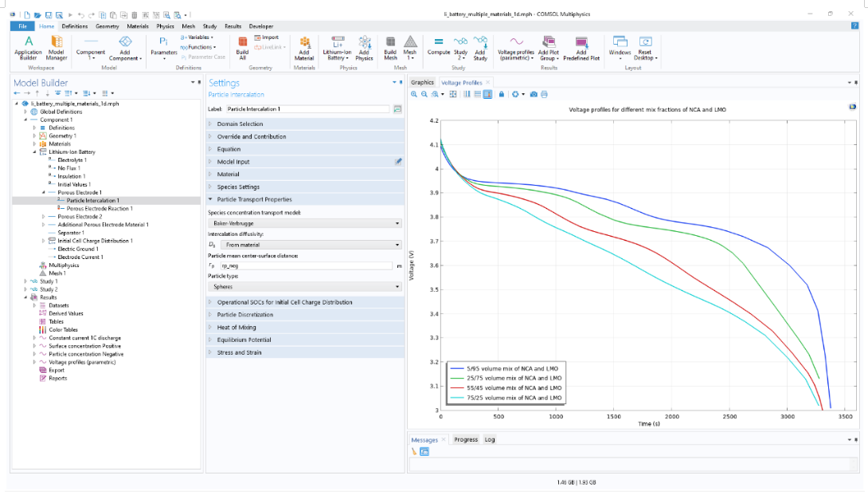Expand the Domain Selection section
The height and width of the screenshot is (495, 868).
(x=306, y=124)
